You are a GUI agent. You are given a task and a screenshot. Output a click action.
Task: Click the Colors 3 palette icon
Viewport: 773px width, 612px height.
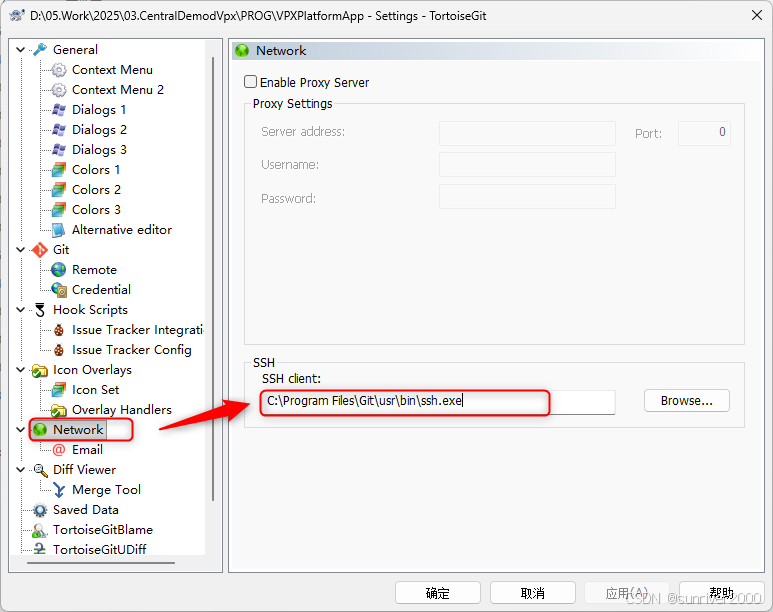[x=59, y=210]
